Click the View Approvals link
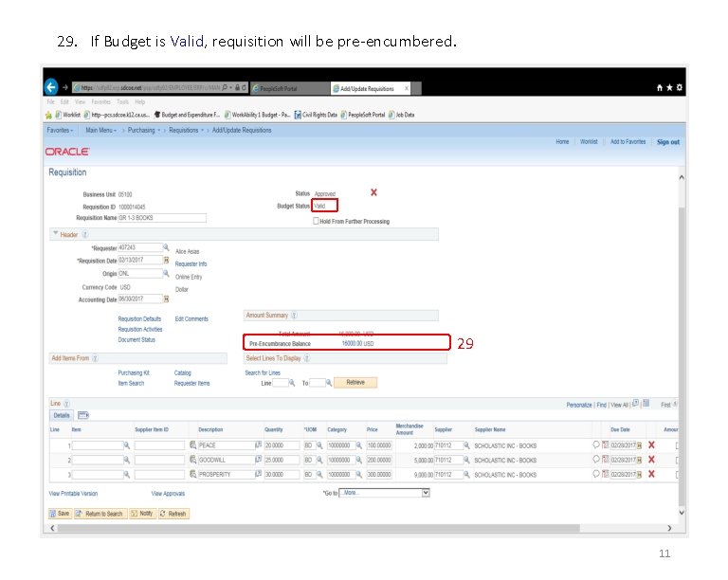Image resolution: width=728 pixels, height=580 pixels. 168,494
